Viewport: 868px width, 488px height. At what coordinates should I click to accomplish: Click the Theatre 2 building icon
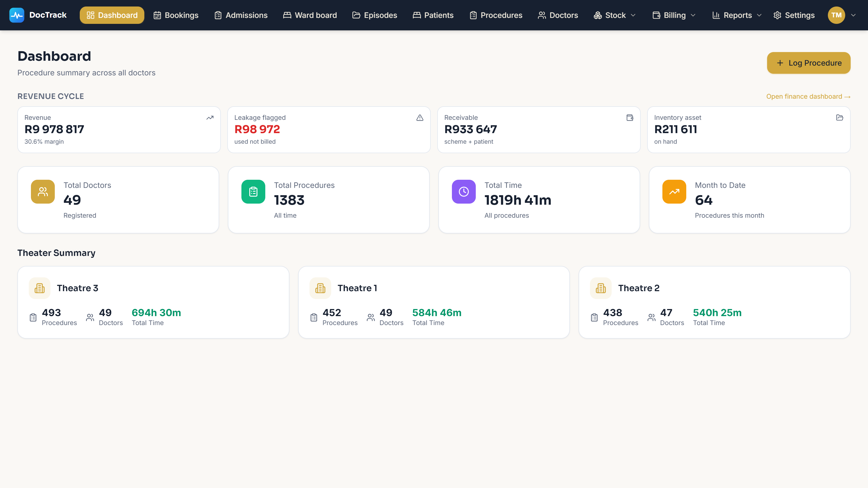click(601, 288)
